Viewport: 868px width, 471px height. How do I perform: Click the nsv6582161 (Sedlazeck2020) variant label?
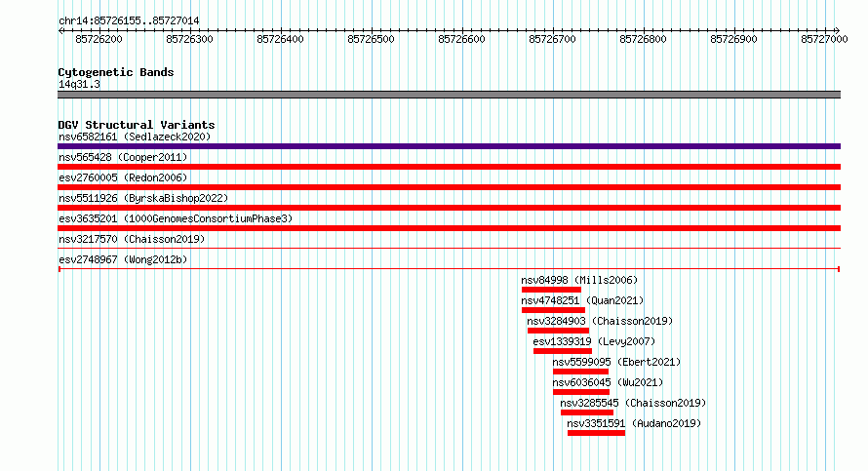[135, 137]
